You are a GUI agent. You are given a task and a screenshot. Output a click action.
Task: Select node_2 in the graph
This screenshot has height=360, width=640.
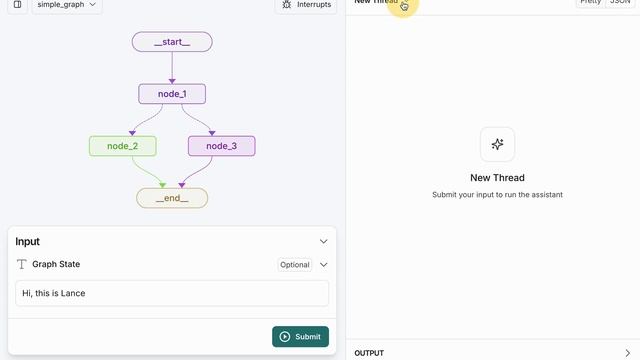[122, 146]
